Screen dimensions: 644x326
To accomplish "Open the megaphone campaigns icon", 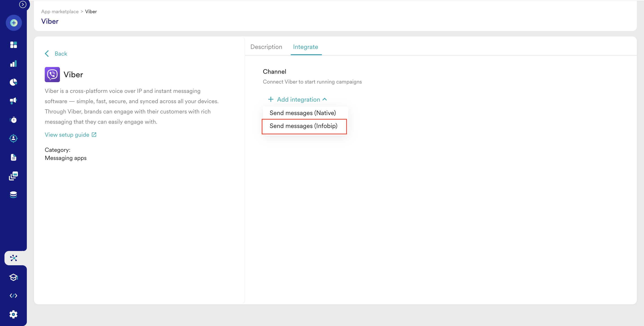I will coord(13,101).
